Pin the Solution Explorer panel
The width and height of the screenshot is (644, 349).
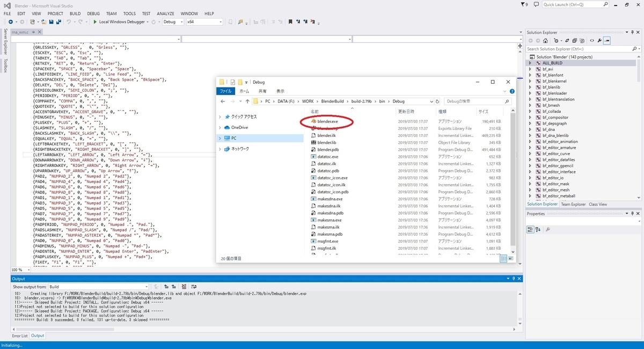coord(633,32)
